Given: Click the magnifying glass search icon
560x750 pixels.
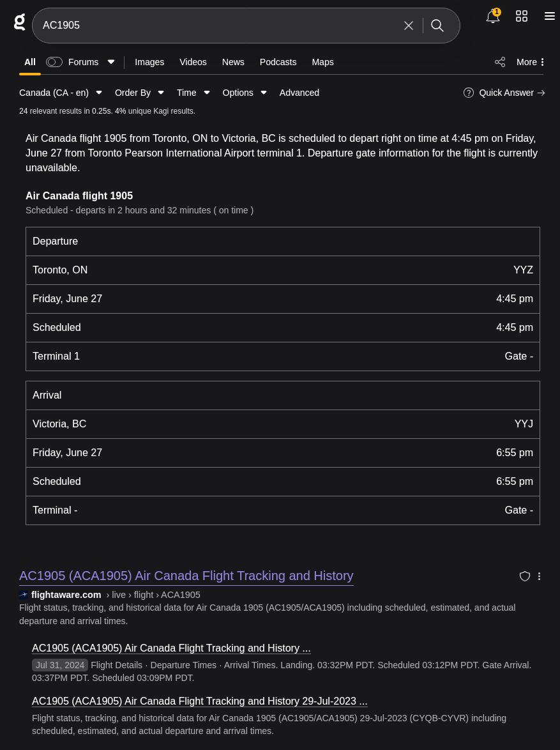Looking at the screenshot, I should 437,26.
